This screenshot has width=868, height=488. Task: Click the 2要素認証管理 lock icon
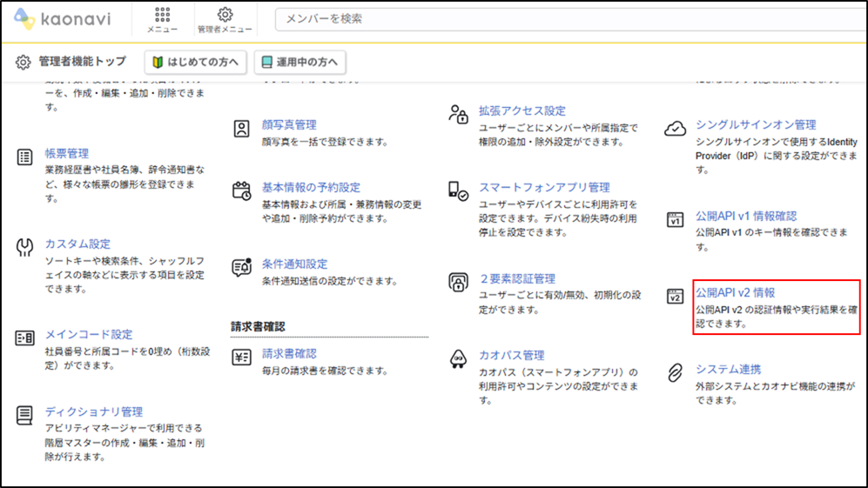(458, 282)
